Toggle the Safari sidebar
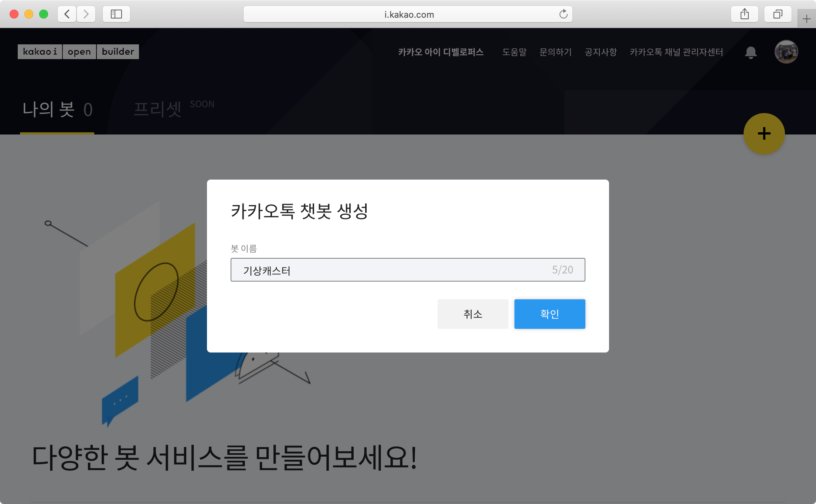Screen dimensions: 816x504 pos(116,14)
